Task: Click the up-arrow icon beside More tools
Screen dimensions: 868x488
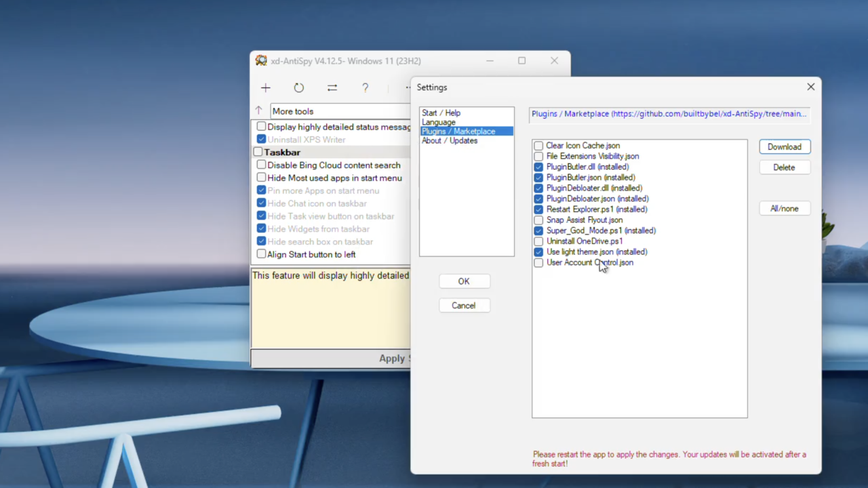Action: click(258, 110)
